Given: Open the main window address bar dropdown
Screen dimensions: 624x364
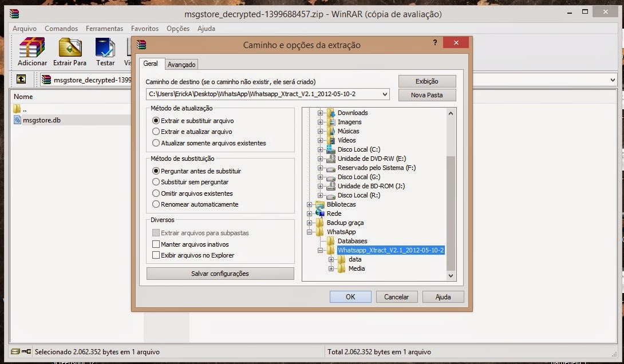Looking at the screenshot, I should 613,80.
